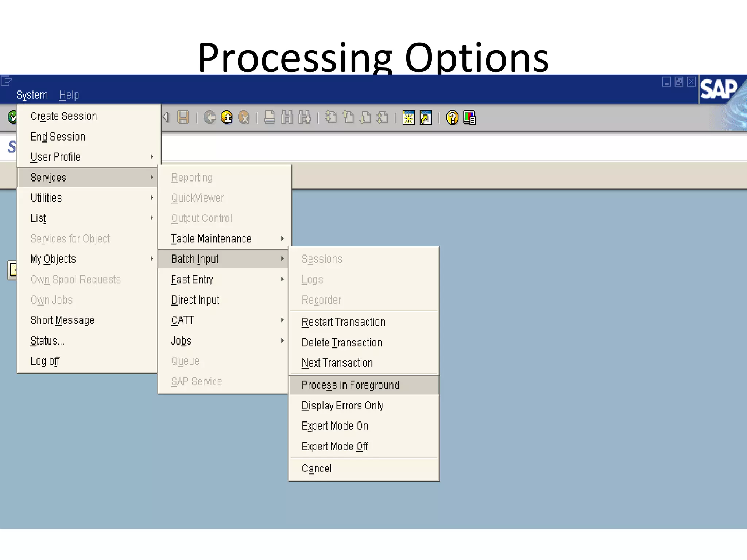
Task: Select Short Message menu entry
Action: point(88,320)
